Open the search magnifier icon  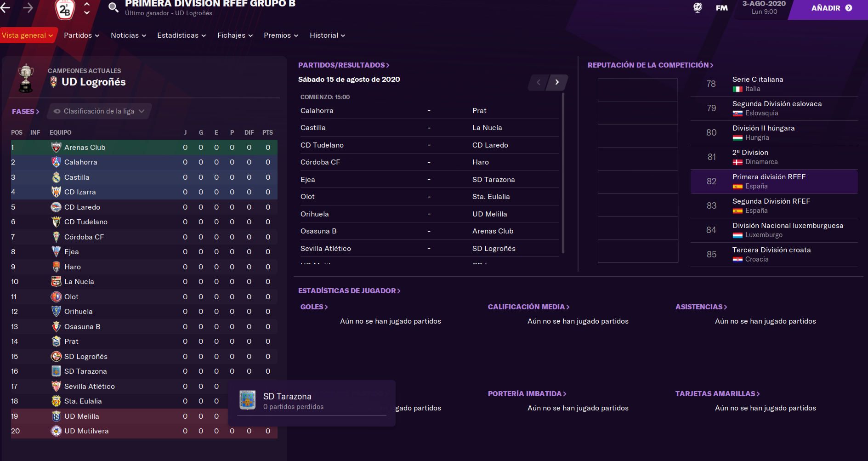[x=113, y=7]
